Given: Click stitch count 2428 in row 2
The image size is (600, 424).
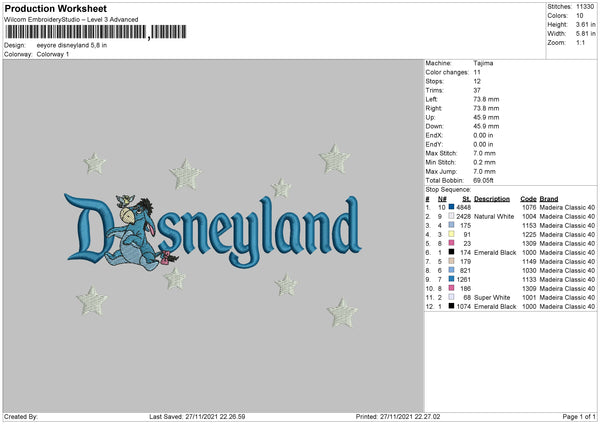Looking at the screenshot, I should (x=463, y=217).
